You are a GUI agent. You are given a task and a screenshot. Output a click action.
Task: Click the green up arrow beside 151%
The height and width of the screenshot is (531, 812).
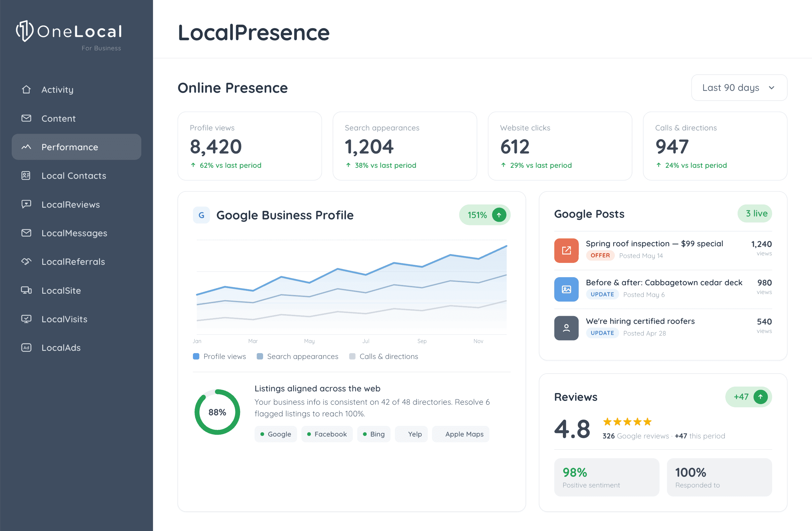499,215
